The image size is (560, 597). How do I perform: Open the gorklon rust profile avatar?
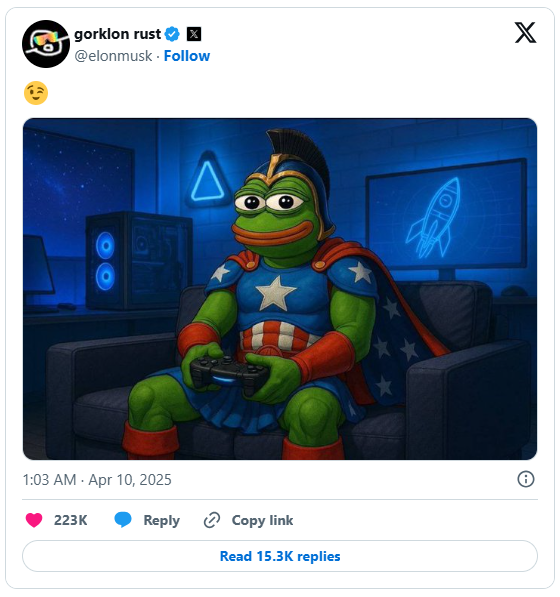coord(46,44)
